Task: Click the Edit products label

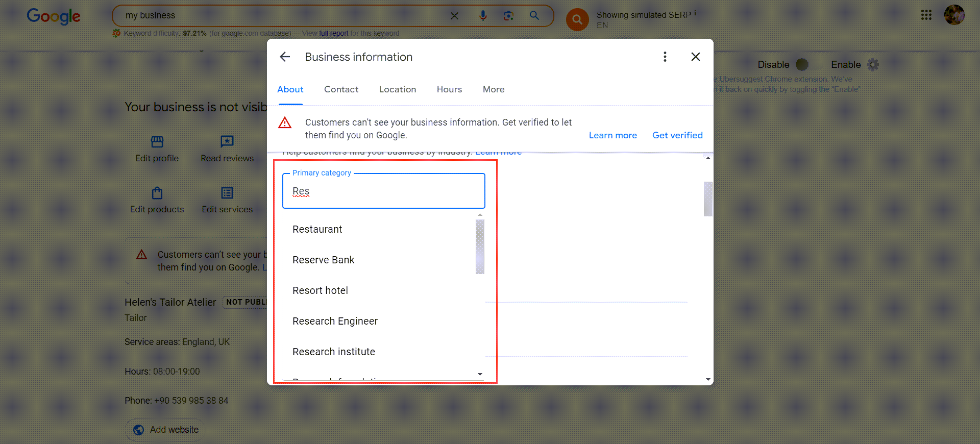Action: [157, 209]
